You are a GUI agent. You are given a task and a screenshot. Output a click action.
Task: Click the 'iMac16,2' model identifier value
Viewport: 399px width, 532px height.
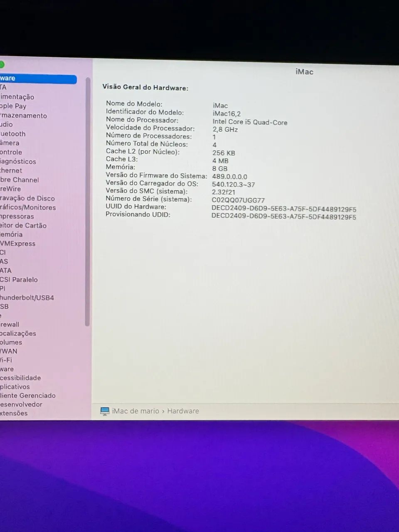click(x=227, y=113)
